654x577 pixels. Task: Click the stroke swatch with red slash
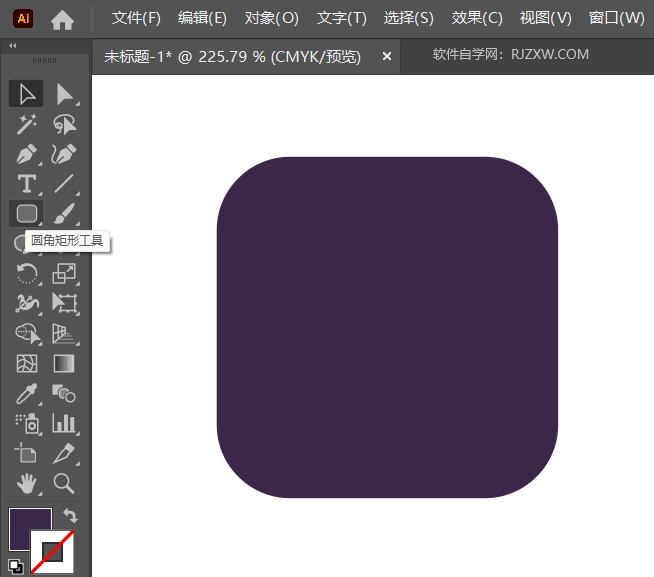[x=52, y=552]
